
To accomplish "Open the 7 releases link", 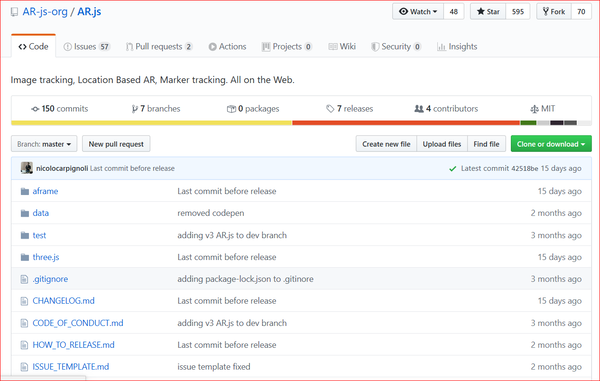I will coord(349,109).
